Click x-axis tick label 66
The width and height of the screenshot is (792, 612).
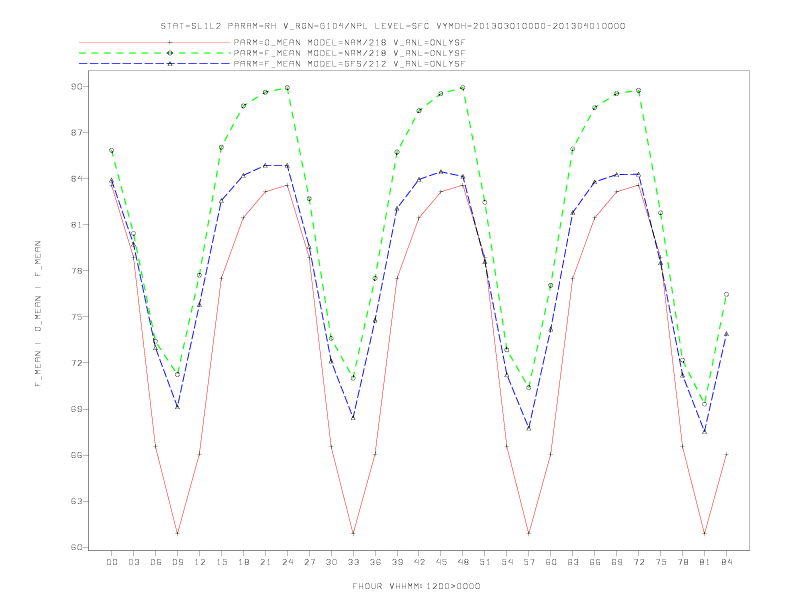click(x=595, y=562)
